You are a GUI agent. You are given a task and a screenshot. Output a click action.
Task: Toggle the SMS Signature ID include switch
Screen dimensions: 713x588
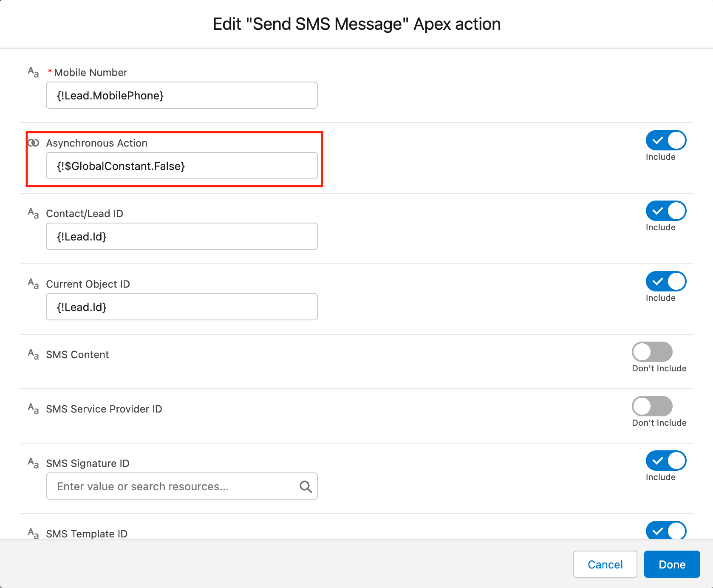pos(666,461)
